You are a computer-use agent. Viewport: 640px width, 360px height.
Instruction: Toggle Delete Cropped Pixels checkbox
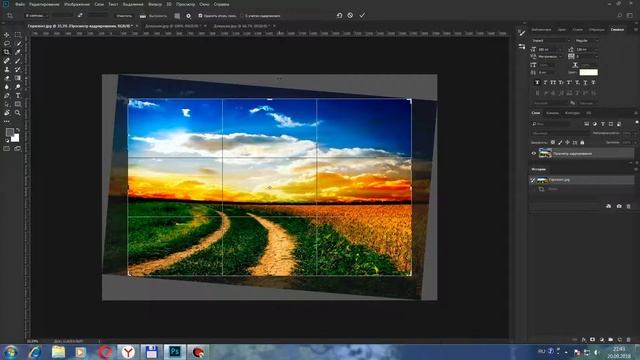200,16
